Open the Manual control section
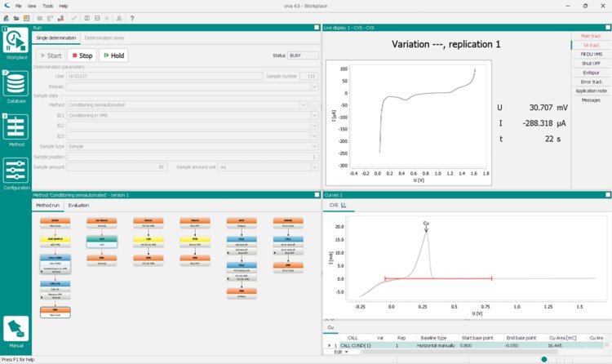Image resolution: width=612 pixels, height=364 pixels. (x=16, y=331)
